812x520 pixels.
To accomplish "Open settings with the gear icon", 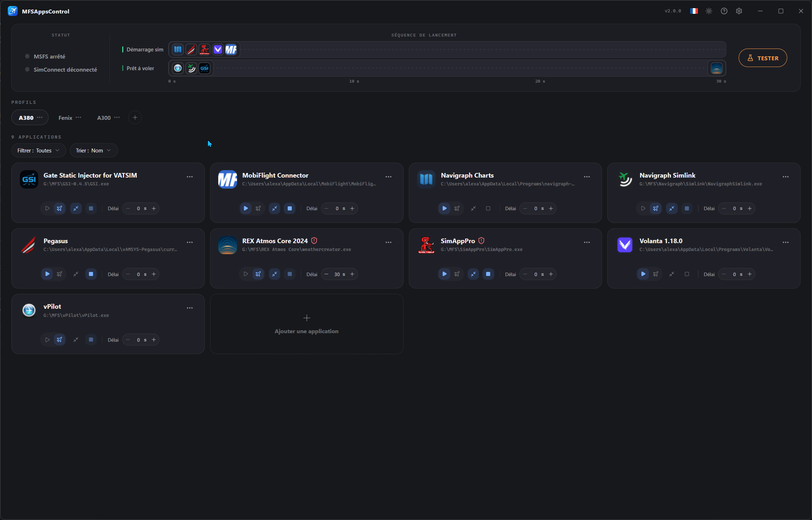I will [x=739, y=11].
